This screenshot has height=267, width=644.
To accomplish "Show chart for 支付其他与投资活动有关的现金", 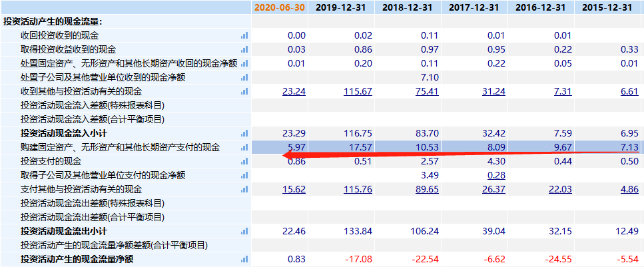I will 244,189.
